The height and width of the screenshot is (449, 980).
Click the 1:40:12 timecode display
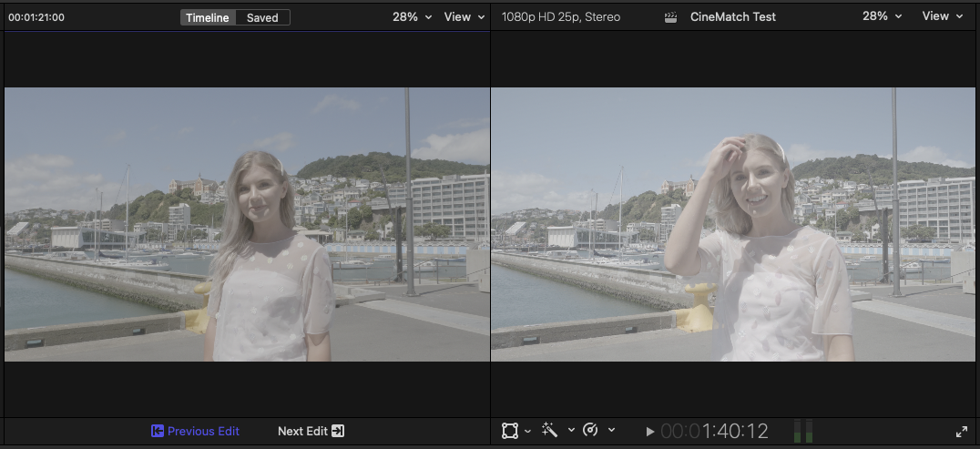(714, 432)
